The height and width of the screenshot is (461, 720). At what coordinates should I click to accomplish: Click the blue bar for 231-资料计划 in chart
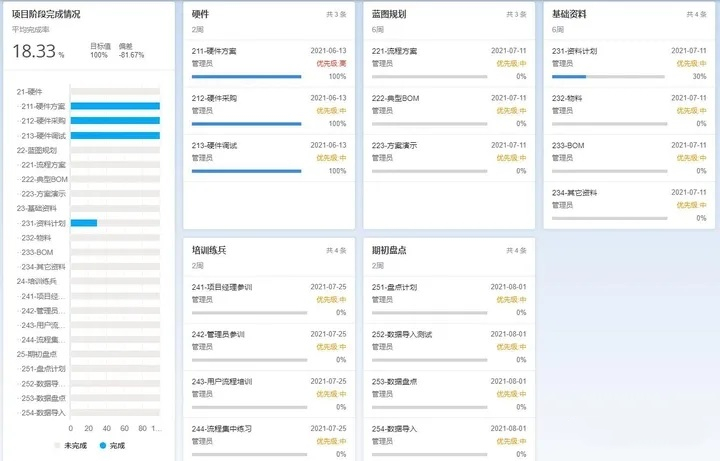83,223
